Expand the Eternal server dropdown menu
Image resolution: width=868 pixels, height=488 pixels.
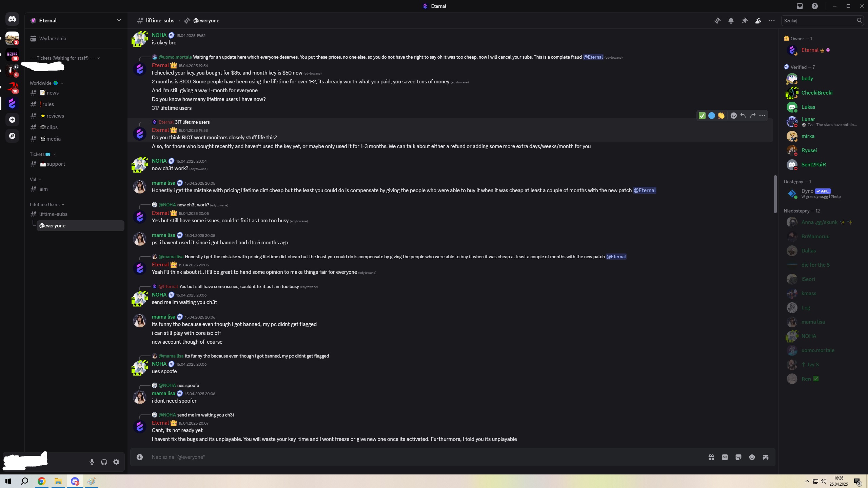pos(119,20)
